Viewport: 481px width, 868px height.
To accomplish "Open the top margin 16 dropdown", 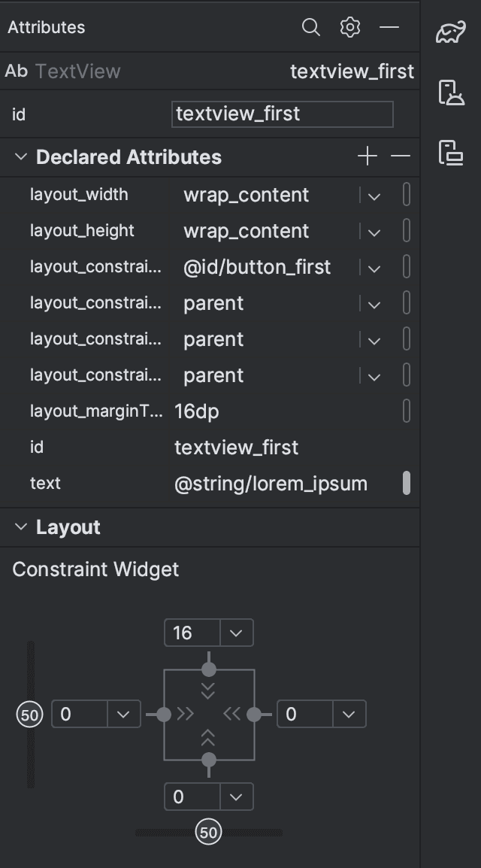I will pyautogui.click(x=236, y=633).
